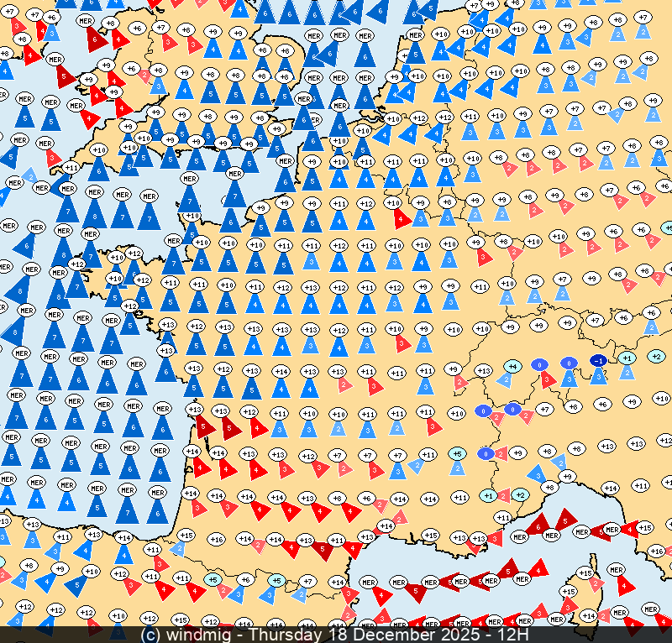Viewport: 672px width, 643px height.
Task: Click the dark blue "-1" temperature marker
Action: [x=598, y=360]
